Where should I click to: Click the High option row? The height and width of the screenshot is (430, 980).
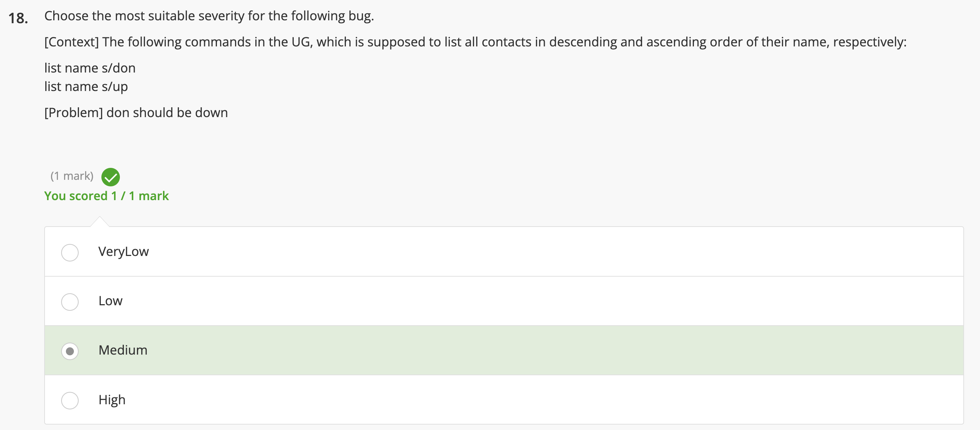[x=457, y=400]
